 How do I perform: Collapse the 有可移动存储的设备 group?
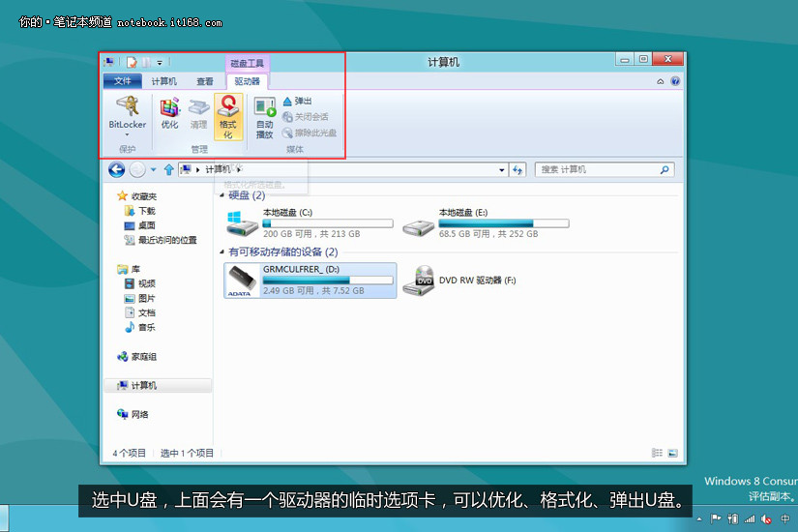pyautogui.click(x=222, y=252)
